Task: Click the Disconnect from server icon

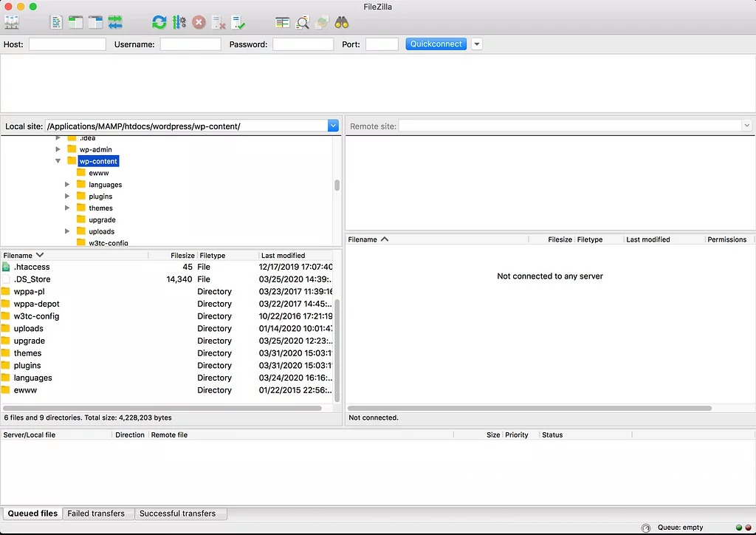Action: click(219, 22)
